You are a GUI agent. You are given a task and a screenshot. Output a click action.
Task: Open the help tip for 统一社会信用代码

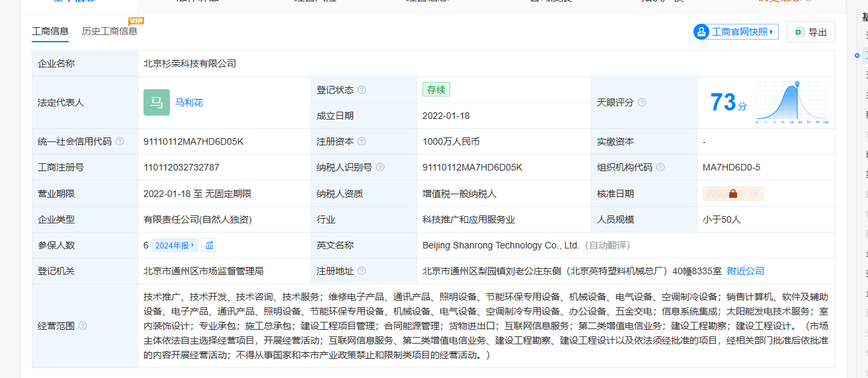[x=120, y=141]
